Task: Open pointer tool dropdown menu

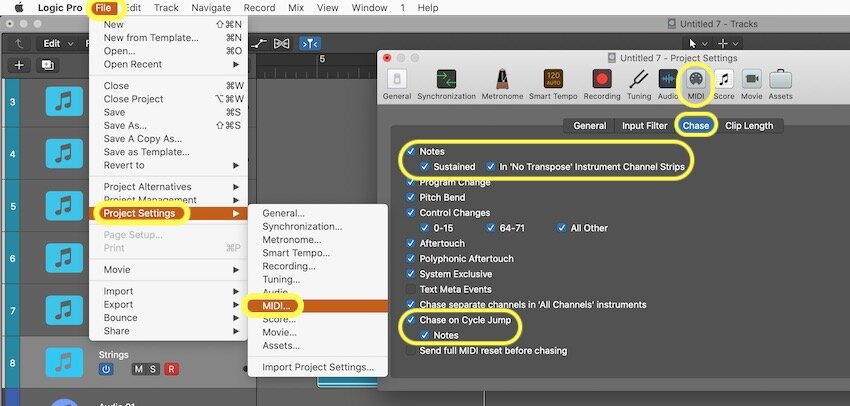Action: (697, 43)
